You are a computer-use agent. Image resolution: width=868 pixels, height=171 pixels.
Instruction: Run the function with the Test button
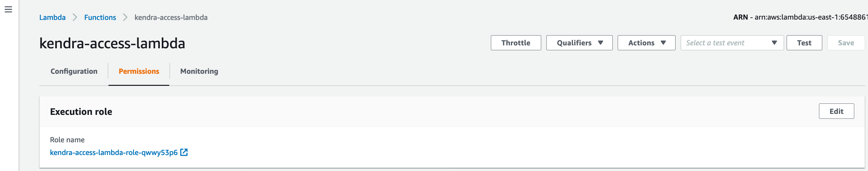tap(804, 43)
